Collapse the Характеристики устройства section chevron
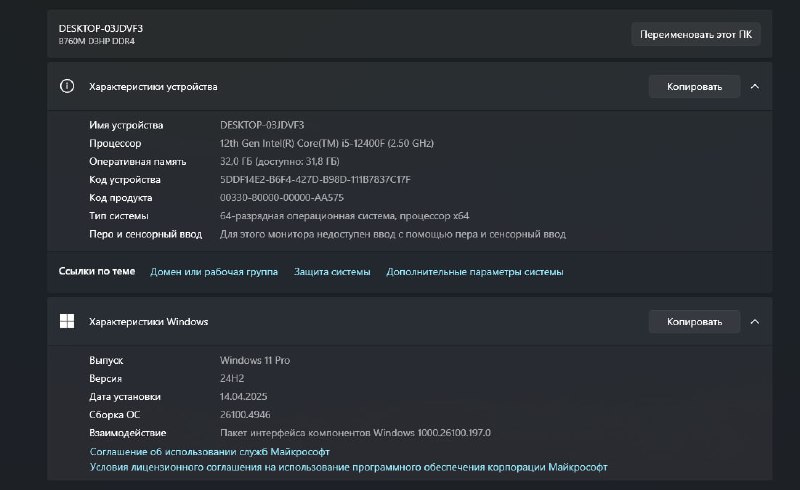This screenshot has width=800, height=490. click(x=755, y=87)
